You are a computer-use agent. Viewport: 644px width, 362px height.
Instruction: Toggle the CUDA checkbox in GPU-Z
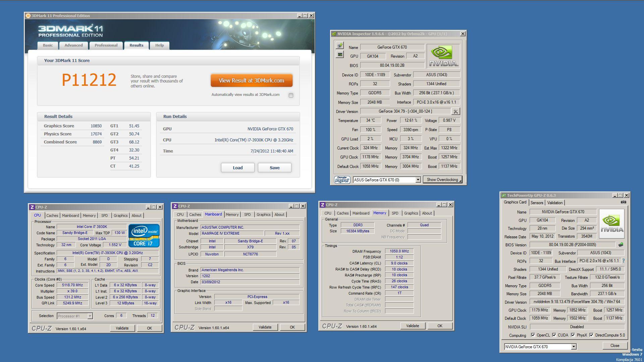[554, 335]
